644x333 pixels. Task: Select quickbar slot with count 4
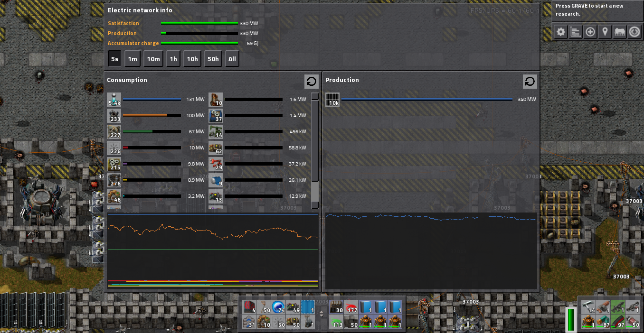click(250, 307)
